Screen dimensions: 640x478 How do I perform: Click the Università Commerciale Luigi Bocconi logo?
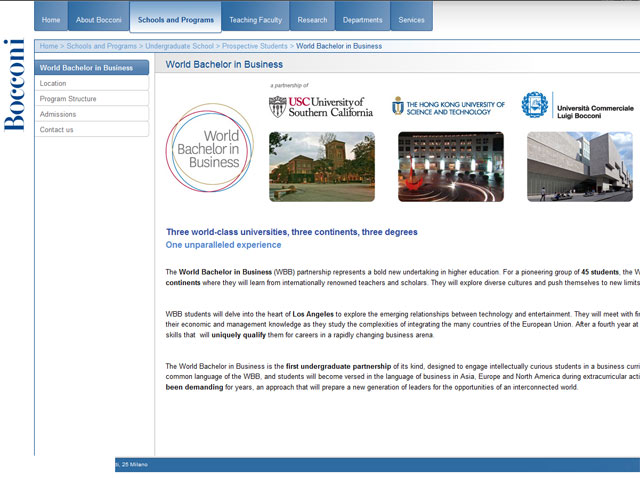[x=578, y=106]
